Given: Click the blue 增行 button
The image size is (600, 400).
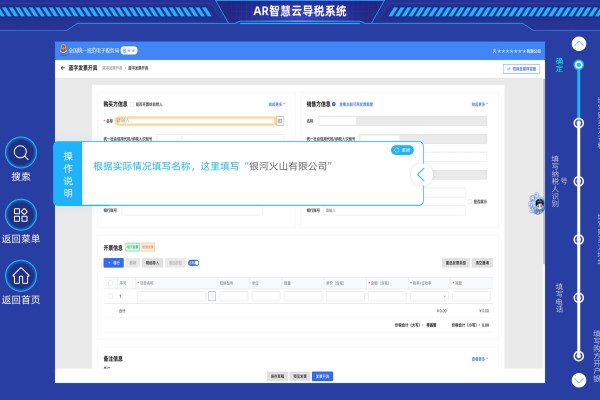Looking at the screenshot, I should (114, 263).
